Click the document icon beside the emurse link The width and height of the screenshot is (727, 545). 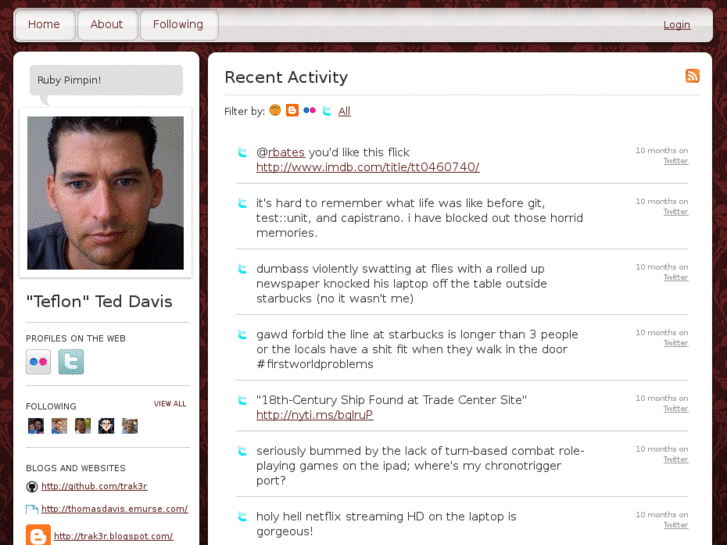(x=32, y=509)
